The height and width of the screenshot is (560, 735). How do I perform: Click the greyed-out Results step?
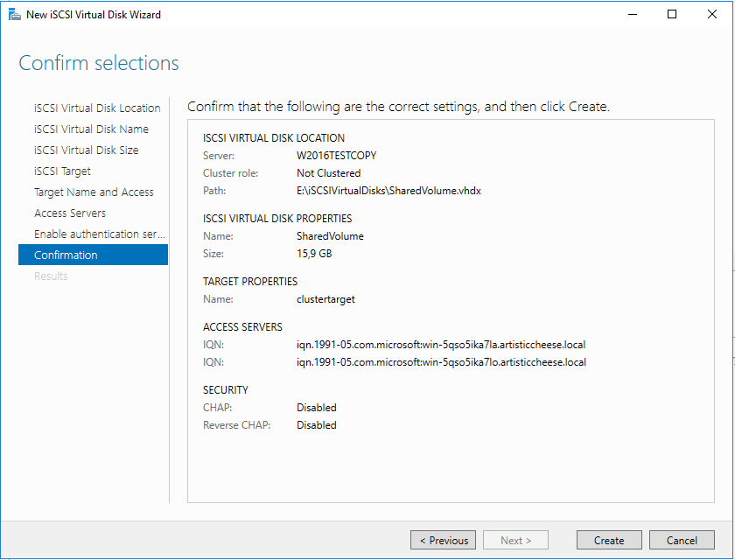pos(51,276)
